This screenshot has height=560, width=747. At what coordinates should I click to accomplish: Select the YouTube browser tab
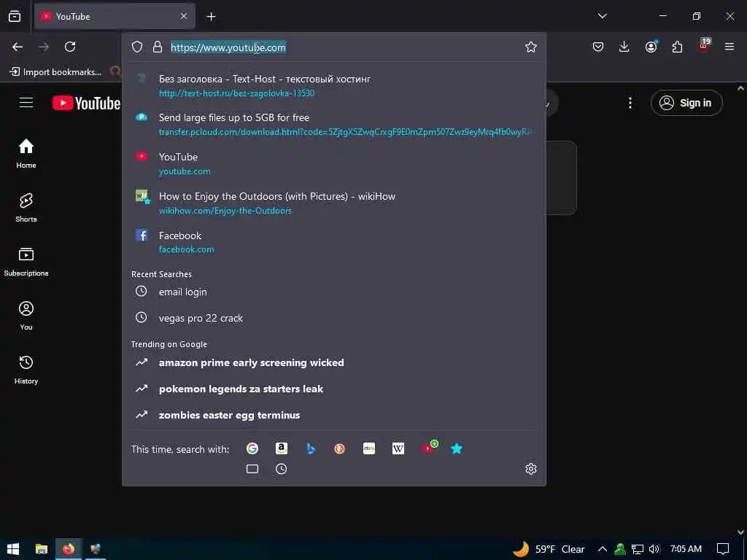click(x=115, y=16)
